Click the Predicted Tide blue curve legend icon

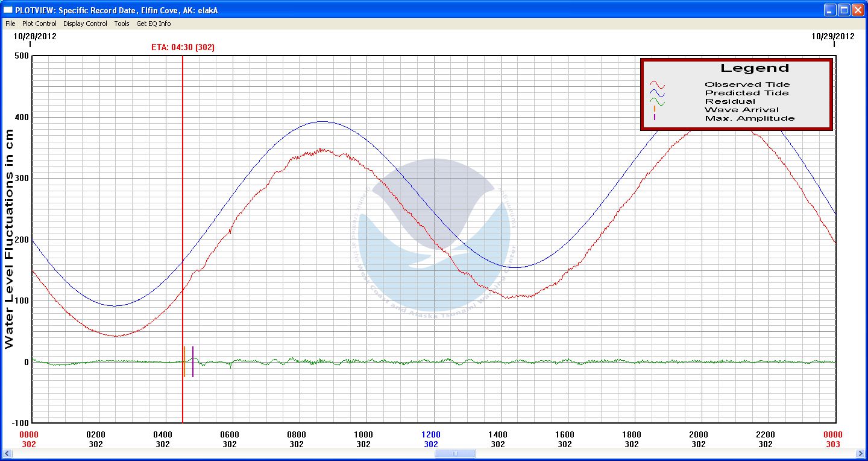(657, 94)
